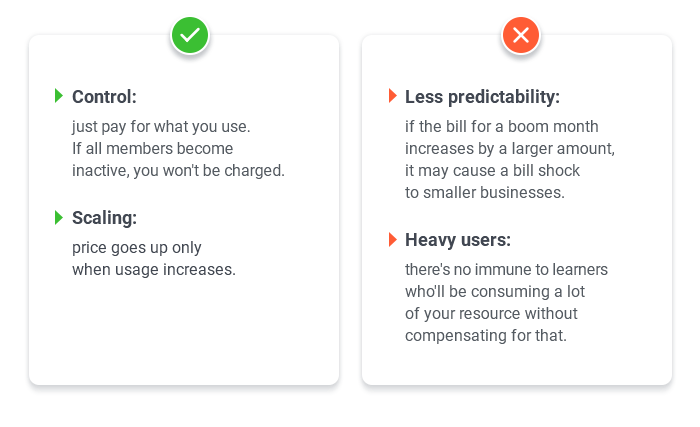Click the line 'compensating for that.'
Screen dimensions: 700x427
click(486, 335)
